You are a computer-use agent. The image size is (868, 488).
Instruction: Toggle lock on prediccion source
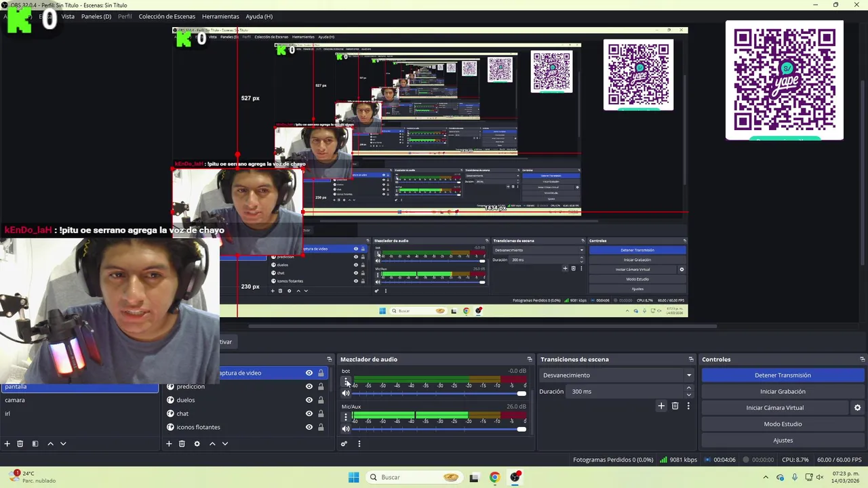click(x=321, y=386)
